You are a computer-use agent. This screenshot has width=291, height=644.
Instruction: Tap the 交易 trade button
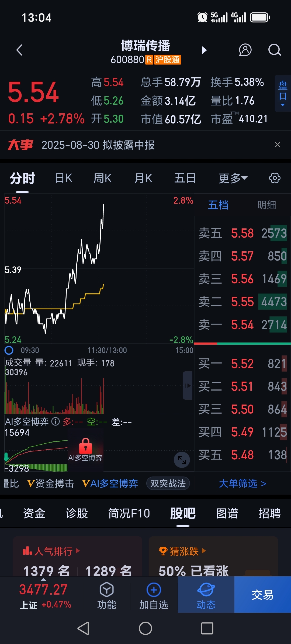pyautogui.click(x=263, y=595)
